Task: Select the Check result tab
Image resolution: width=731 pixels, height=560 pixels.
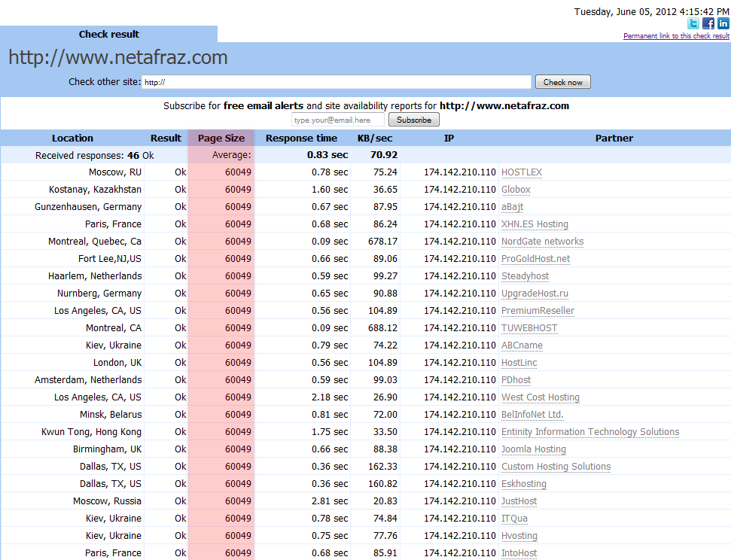Action: pos(108,34)
